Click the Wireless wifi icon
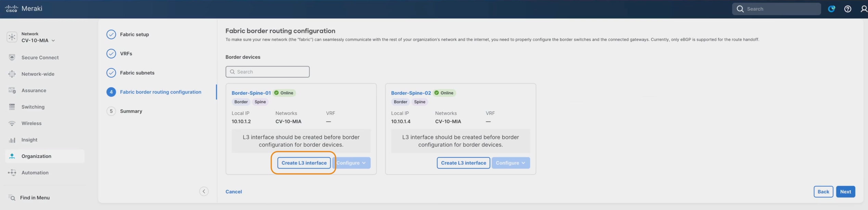 pos(12,123)
